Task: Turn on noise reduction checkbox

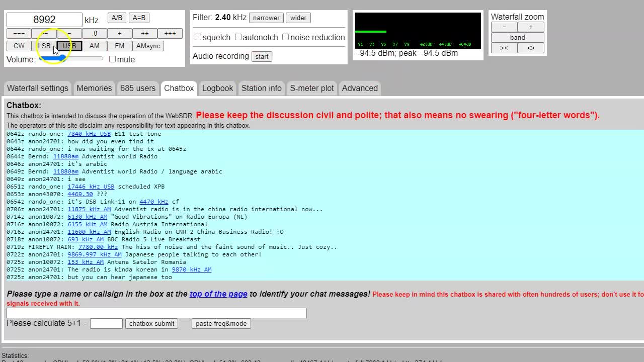Action: pos(285,37)
